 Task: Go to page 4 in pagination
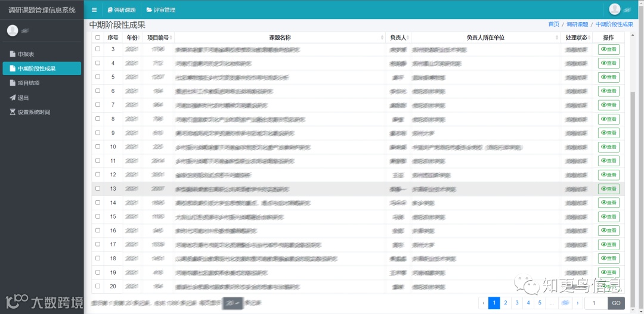(528, 303)
